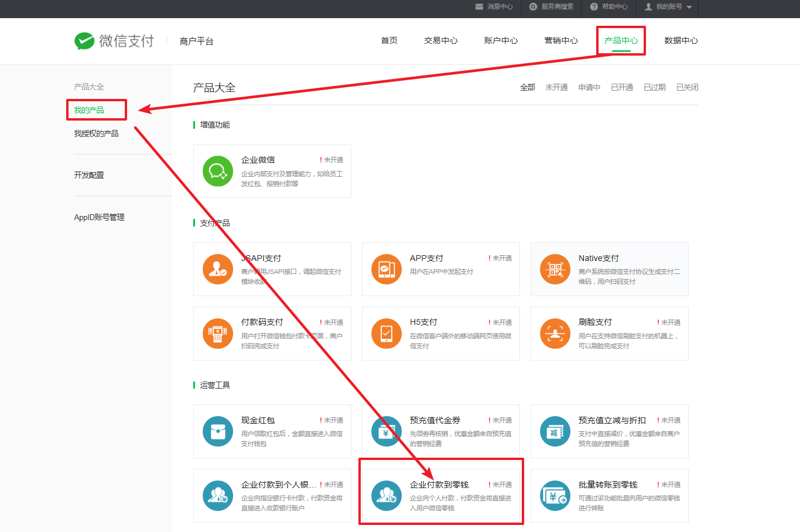Open the 账户中心 nav tab
Image resolution: width=800 pixels, height=532 pixels.
pyautogui.click(x=501, y=40)
